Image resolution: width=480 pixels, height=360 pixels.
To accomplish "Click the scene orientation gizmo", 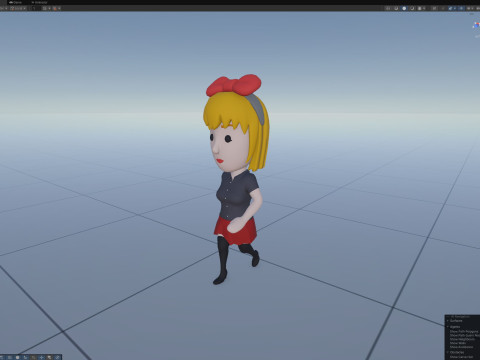I will pyautogui.click(x=476, y=25).
